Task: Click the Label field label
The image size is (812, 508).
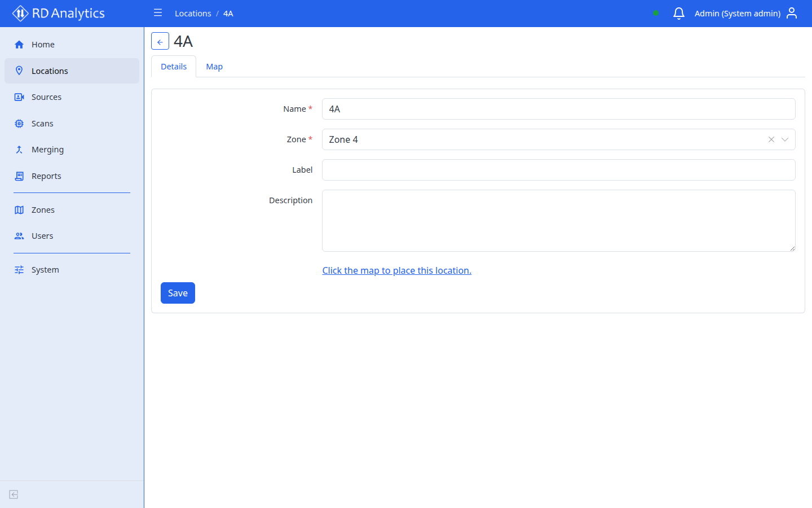Action: point(302,170)
